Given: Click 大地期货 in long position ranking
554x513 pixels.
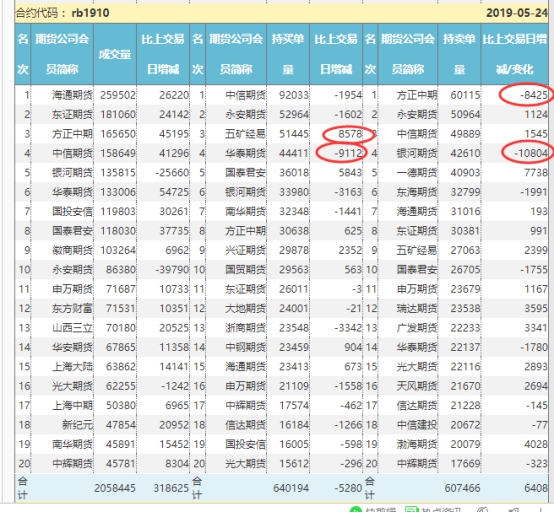Looking at the screenshot, I should pyautogui.click(x=246, y=309).
